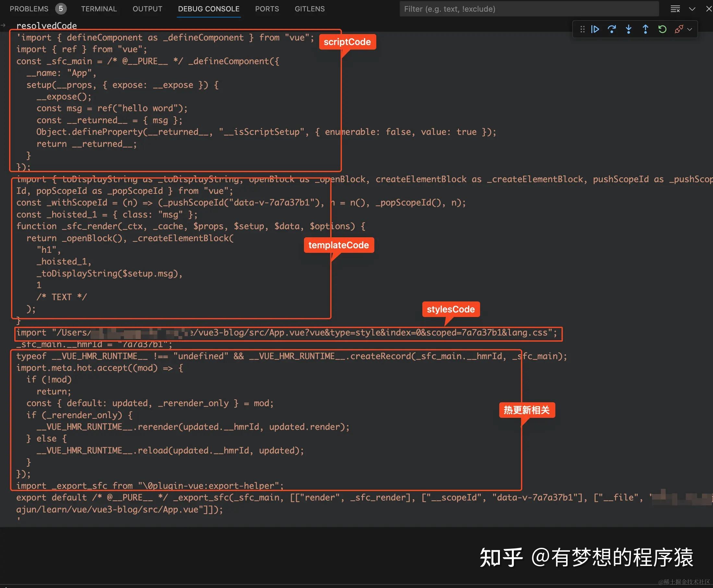Screen dimensions: 713x588
Task: Restart the debug session
Action: click(661, 29)
